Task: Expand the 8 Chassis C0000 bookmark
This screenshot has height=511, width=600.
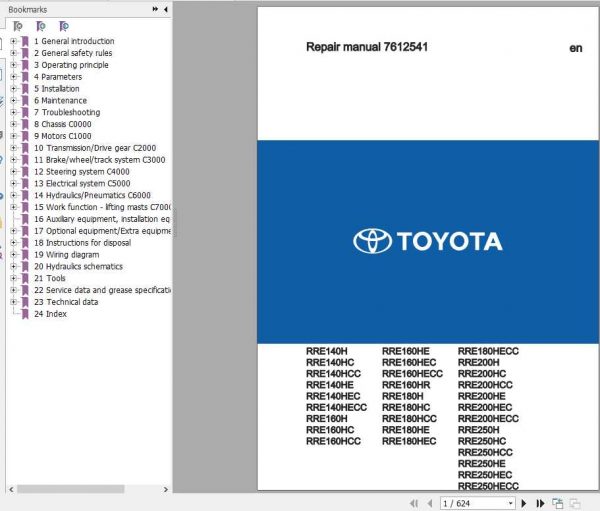Action: (x=13, y=124)
